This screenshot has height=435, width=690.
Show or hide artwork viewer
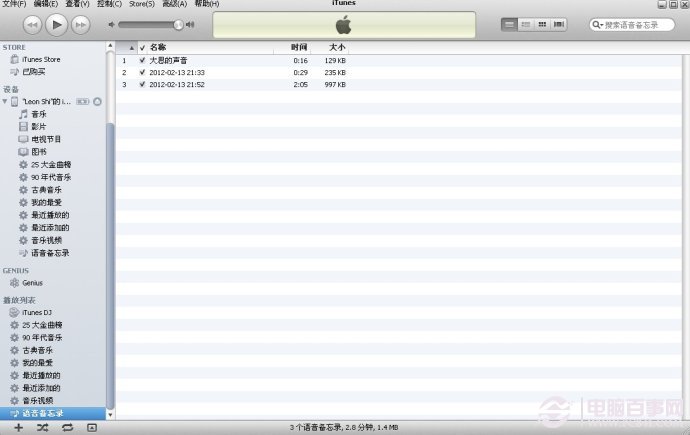click(x=92, y=428)
